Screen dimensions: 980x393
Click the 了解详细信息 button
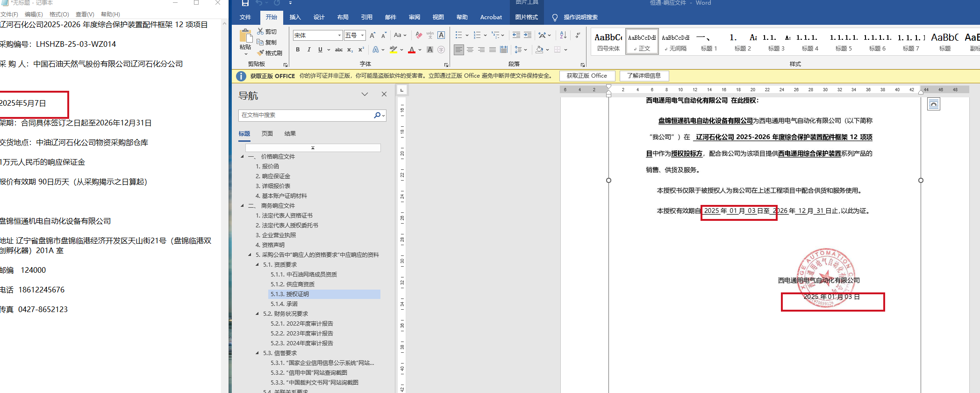point(644,76)
